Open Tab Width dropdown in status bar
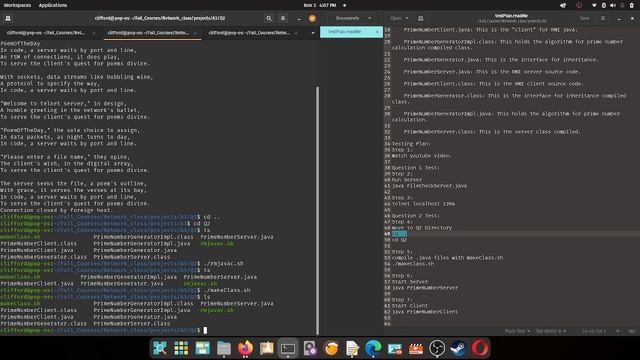640x360 pixels. point(551,331)
